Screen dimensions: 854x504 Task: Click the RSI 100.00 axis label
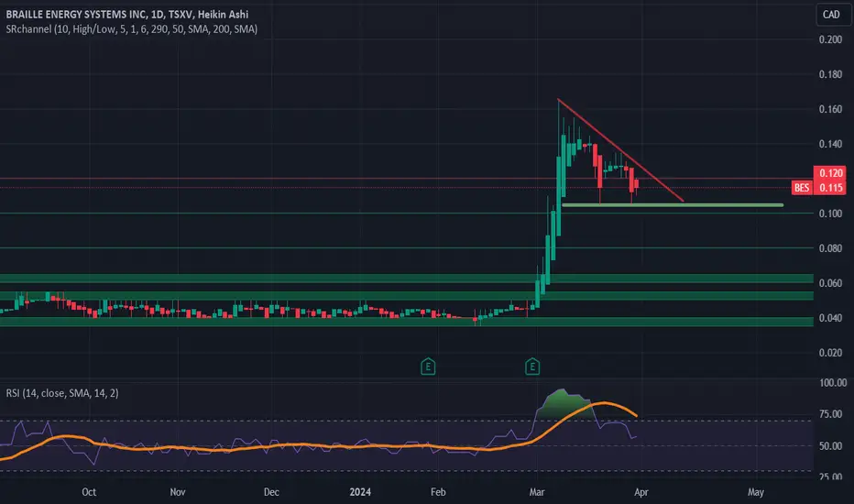tap(833, 383)
